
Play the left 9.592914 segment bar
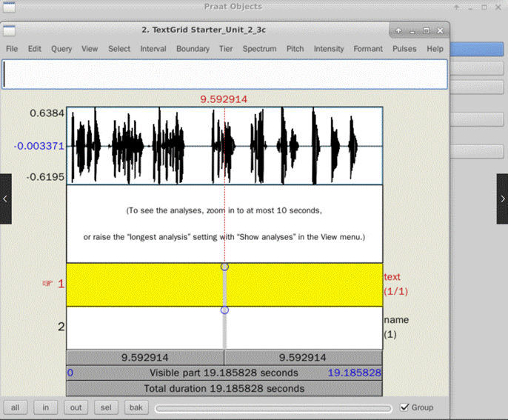145,358
